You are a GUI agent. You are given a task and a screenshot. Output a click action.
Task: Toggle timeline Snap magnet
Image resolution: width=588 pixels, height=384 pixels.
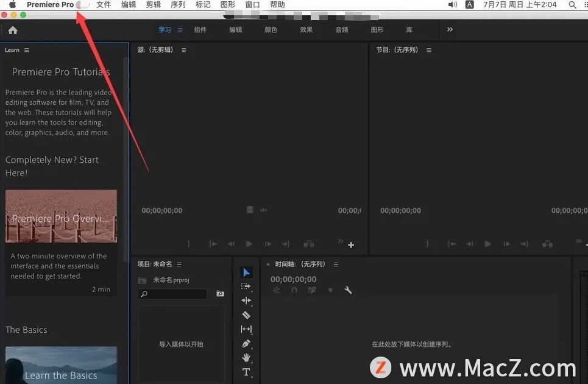[x=294, y=290]
